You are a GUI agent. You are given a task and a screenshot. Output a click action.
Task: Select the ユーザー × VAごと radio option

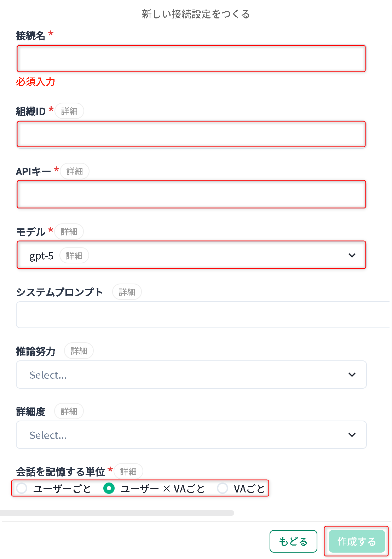109,489
